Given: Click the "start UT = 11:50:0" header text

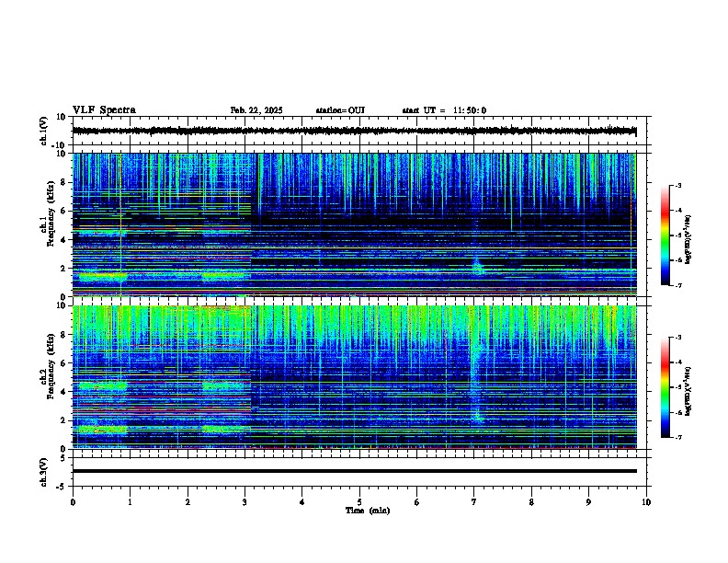Looking at the screenshot, I should [x=444, y=110].
